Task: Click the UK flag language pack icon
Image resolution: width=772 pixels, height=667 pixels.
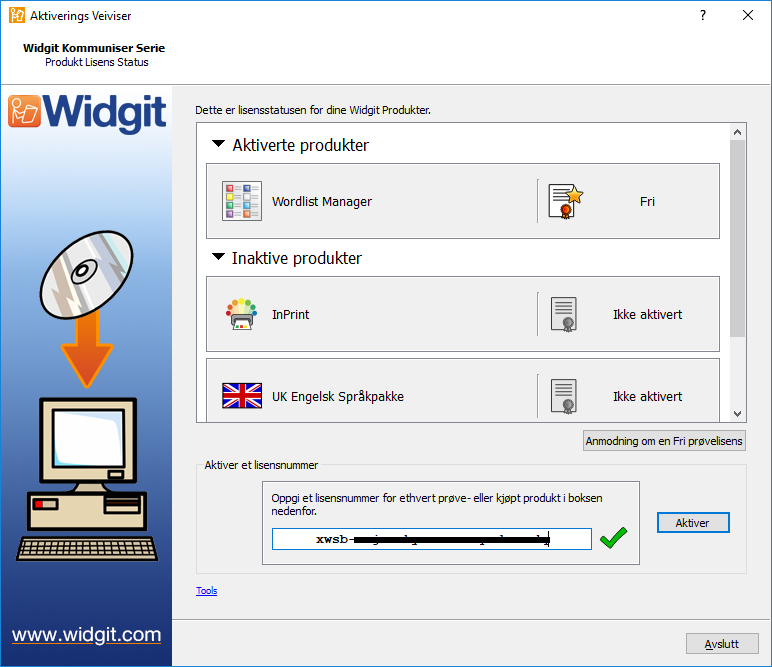Action: tap(242, 396)
